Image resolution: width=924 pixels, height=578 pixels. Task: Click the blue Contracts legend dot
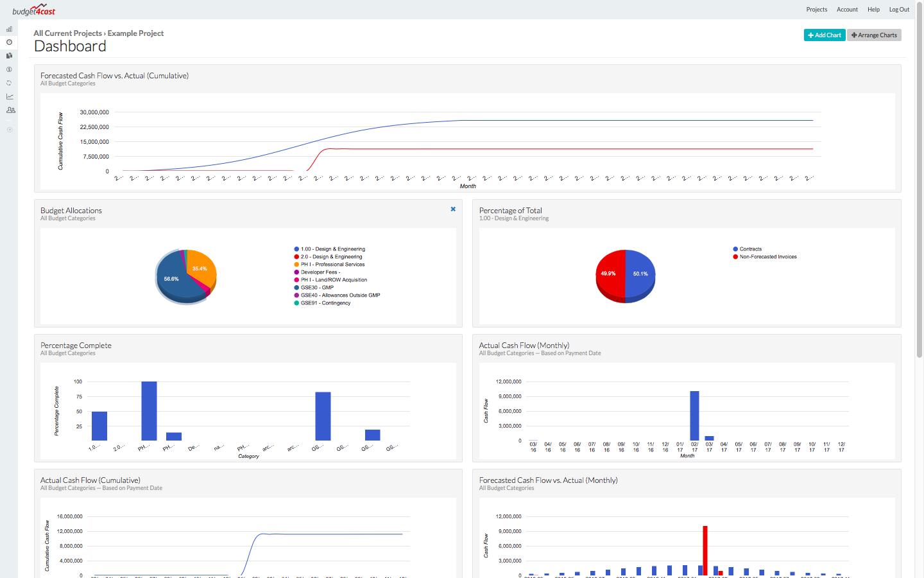click(x=735, y=249)
